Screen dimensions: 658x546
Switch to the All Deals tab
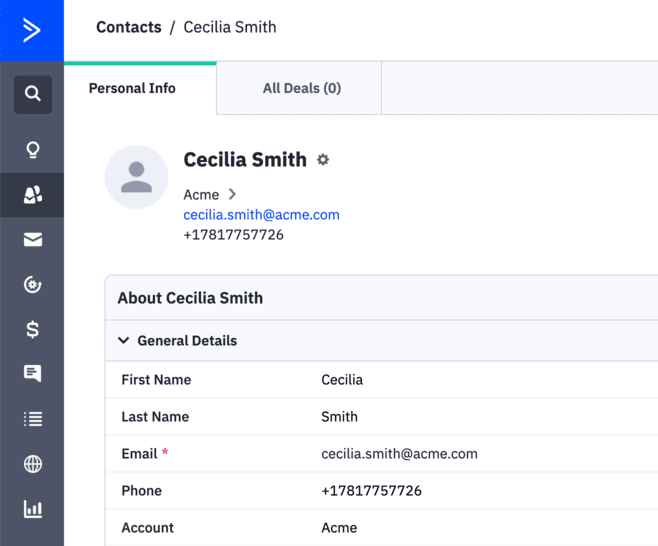(301, 88)
